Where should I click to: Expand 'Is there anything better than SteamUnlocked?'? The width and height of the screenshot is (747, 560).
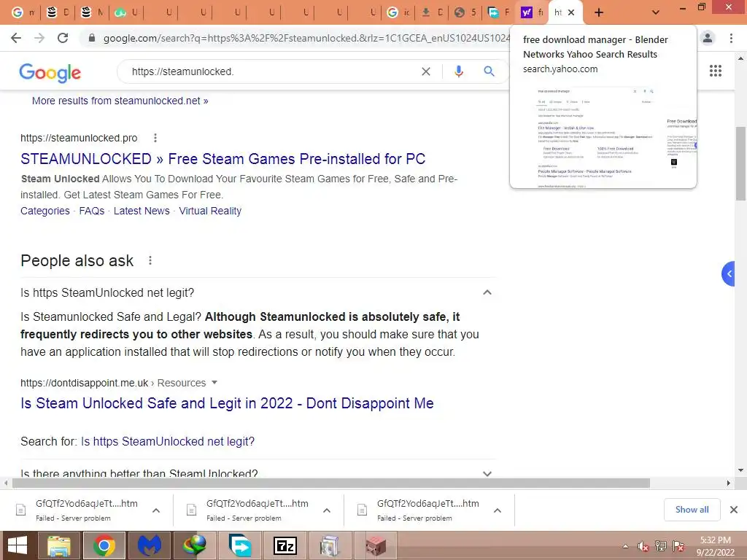click(x=487, y=474)
